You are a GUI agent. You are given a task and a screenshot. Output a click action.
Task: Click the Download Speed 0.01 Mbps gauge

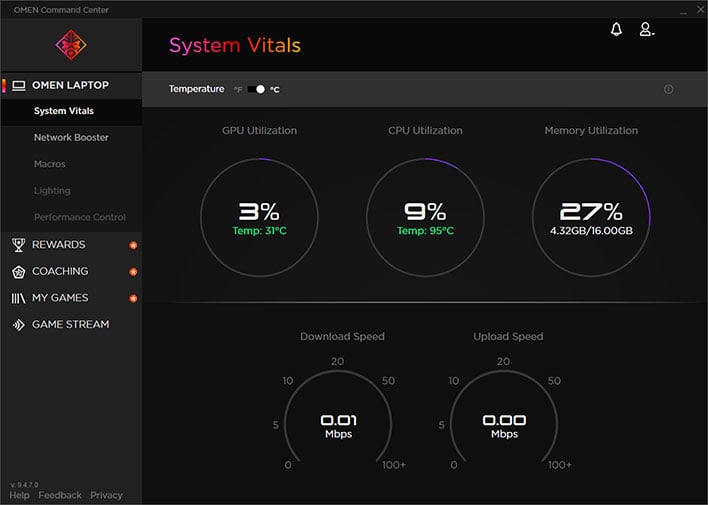[x=338, y=418]
